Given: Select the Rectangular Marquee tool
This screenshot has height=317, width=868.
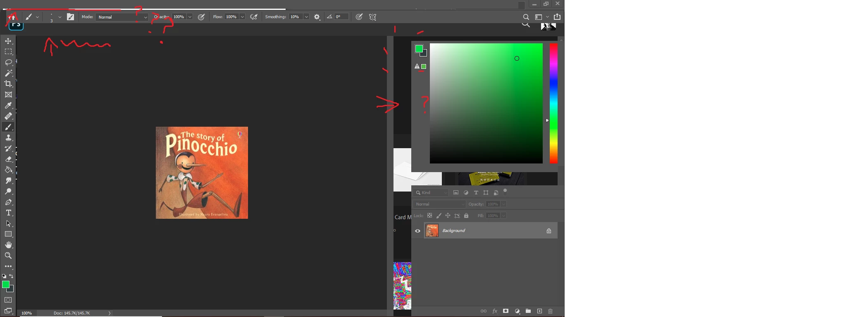Looking at the screenshot, I should (8, 52).
